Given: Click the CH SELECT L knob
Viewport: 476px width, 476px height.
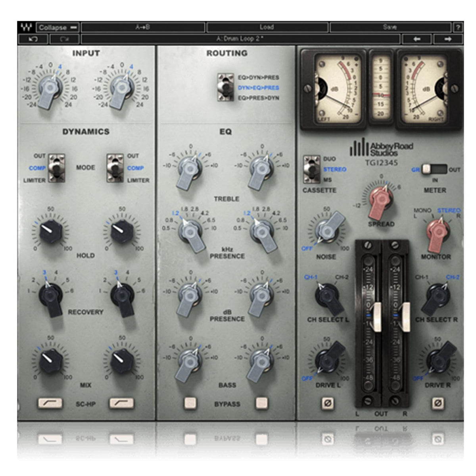Looking at the screenshot, I should click(329, 298).
